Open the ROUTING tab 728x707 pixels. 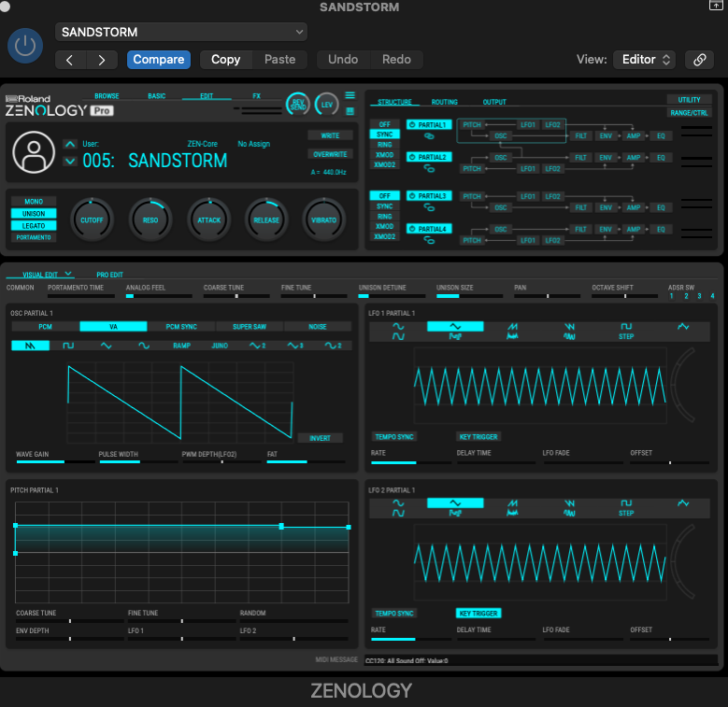point(444,102)
